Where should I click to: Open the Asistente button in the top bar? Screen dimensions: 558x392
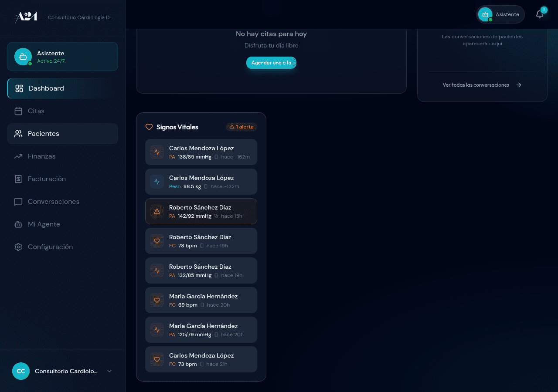point(500,14)
